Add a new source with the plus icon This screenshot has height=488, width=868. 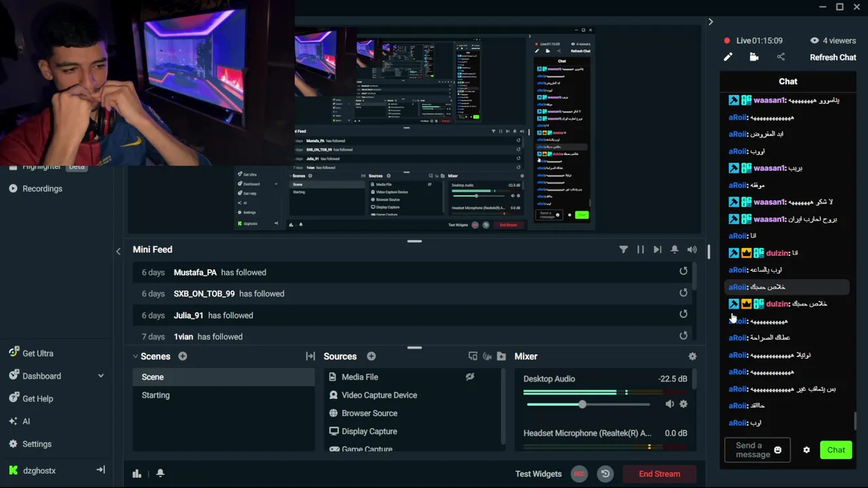pos(371,357)
